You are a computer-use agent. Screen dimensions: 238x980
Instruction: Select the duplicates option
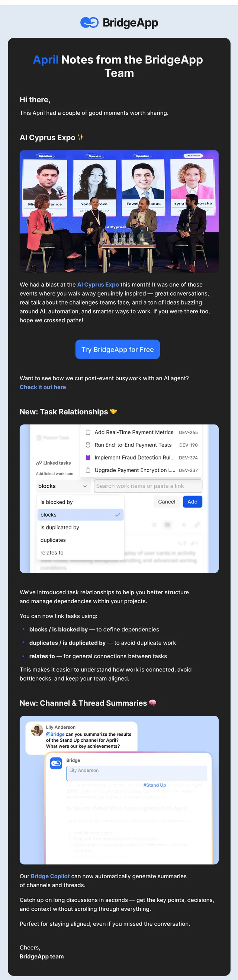tap(80, 540)
